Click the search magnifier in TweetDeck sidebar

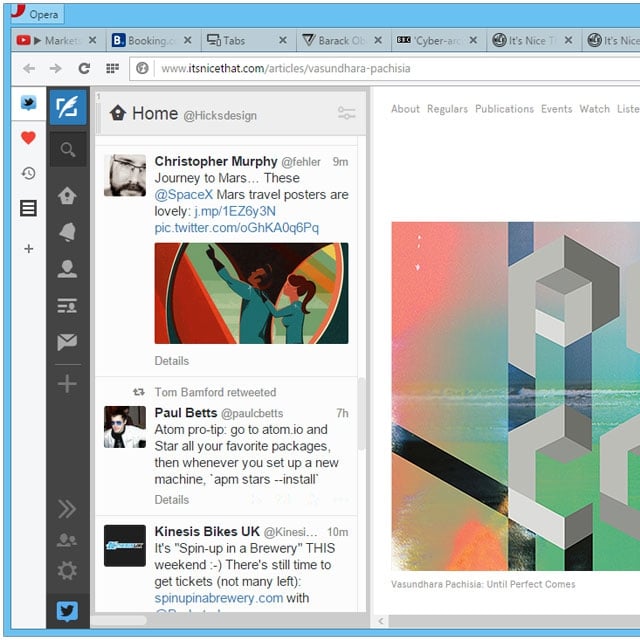pos(68,149)
